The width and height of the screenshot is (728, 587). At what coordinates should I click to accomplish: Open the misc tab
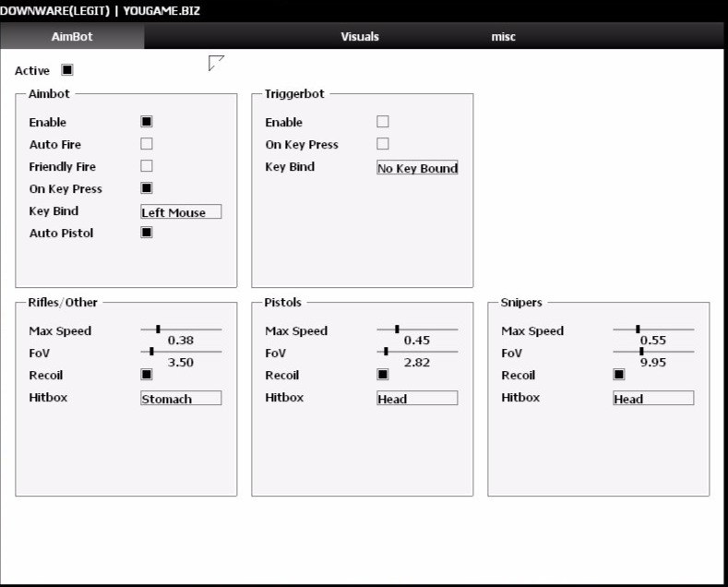click(x=503, y=36)
